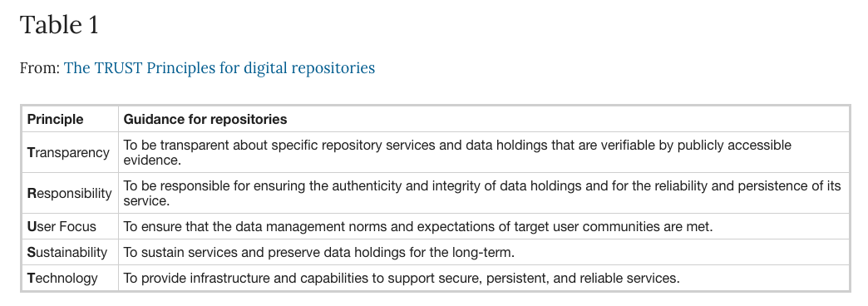
Task: Click the User Focus guidance about data management norms
Action: tap(418, 226)
